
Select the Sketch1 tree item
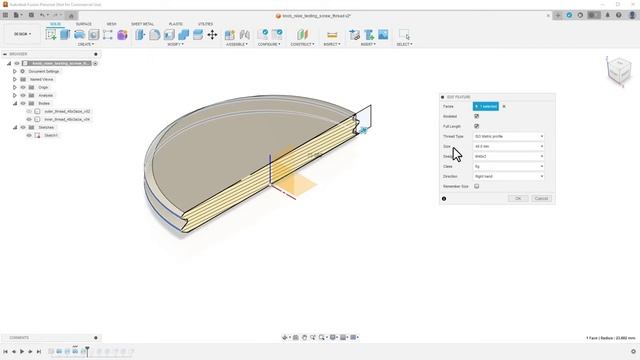(x=51, y=135)
